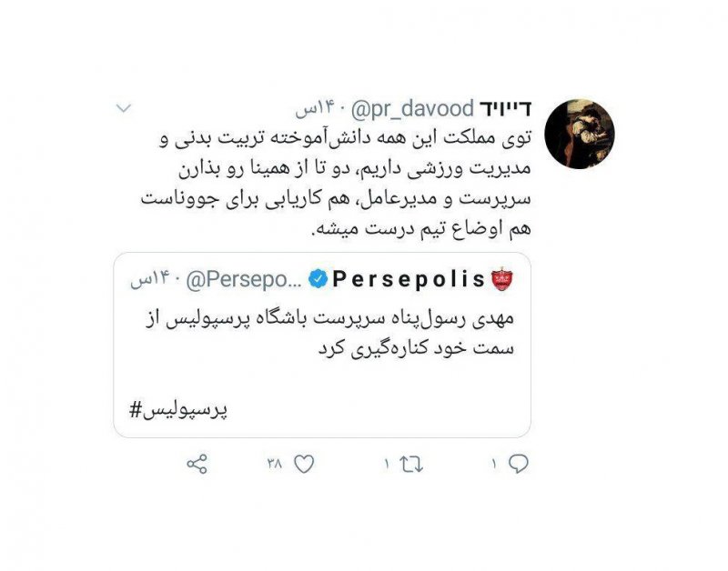The image size is (728, 571).
Task: Open the @Persepo... account handle
Action: [244, 279]
